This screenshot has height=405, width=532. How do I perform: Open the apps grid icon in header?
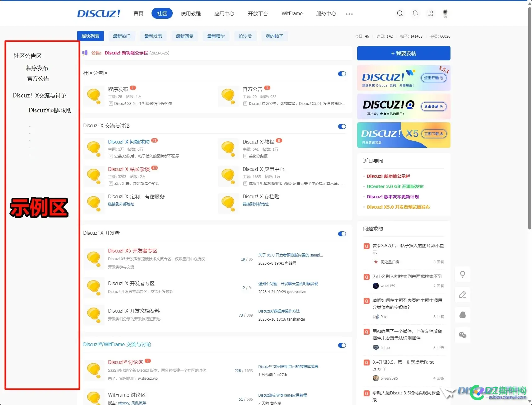pos(430,13)
